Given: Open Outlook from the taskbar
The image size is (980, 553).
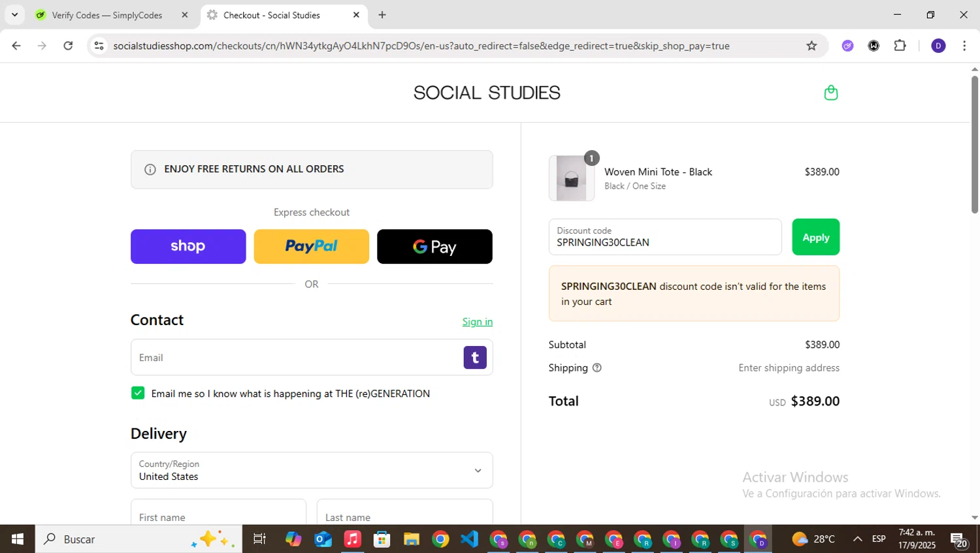Looking at the screenshot, I should pyautogui.click(x=323, y=539).
